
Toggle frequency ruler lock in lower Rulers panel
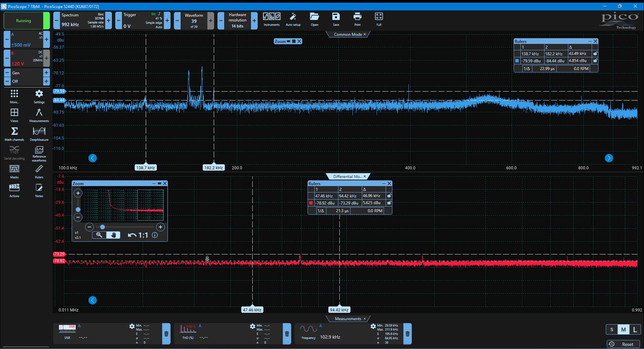click(389, 196)
